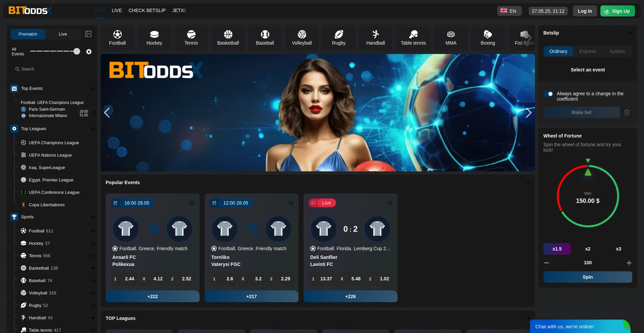
Task: Show previous banner slide
Action: [107, 112]
